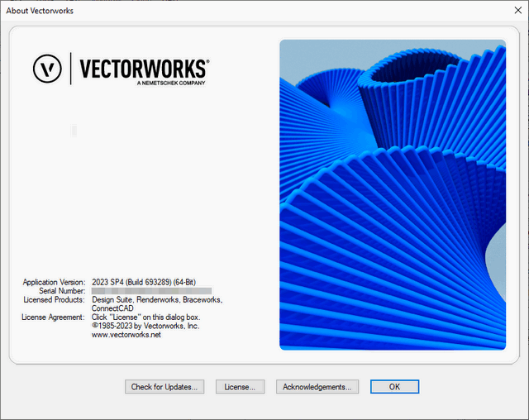Click the ©1985-2023 Vectorworks copyright line
The height and width of the screenshot is (420, 529).
pyautogui.click(x=145, y=326)
